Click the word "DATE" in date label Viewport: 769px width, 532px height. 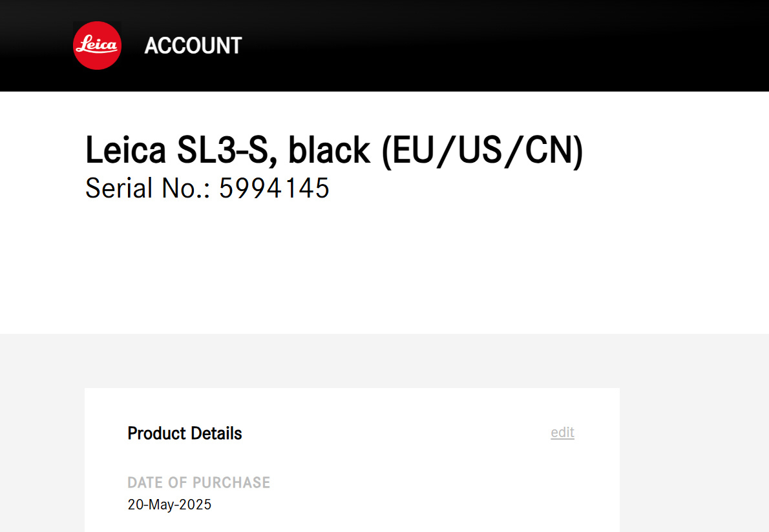tap(145, 482)
